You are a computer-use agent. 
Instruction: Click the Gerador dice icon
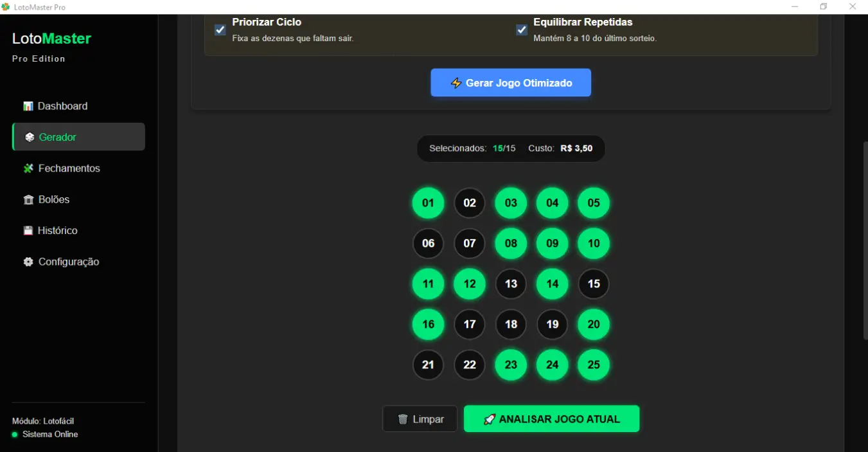point(30,137)
